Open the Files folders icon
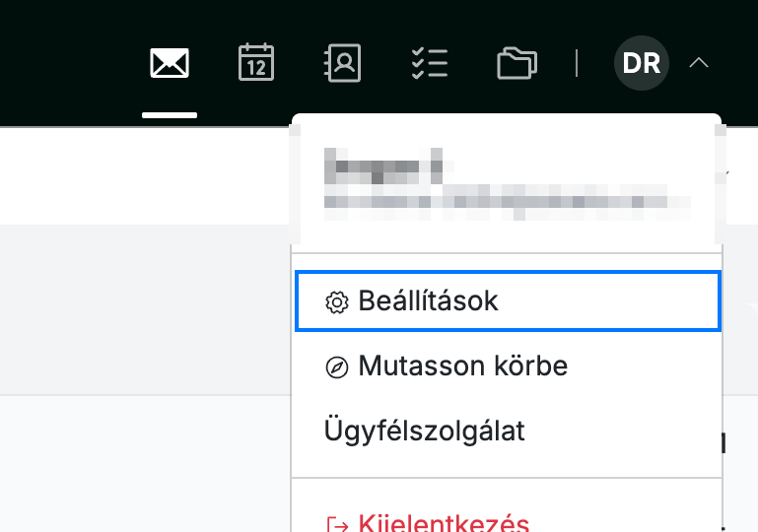The width and height of the screenshot is (758, 532). click(x=517, y=63)
